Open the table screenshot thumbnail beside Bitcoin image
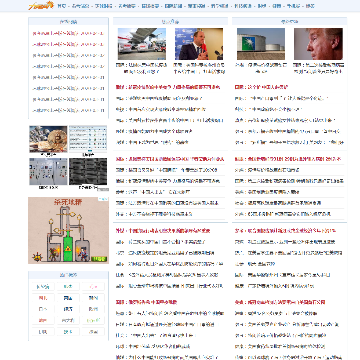The width and height of the screenshot is (360, 360). coord(88,139)
